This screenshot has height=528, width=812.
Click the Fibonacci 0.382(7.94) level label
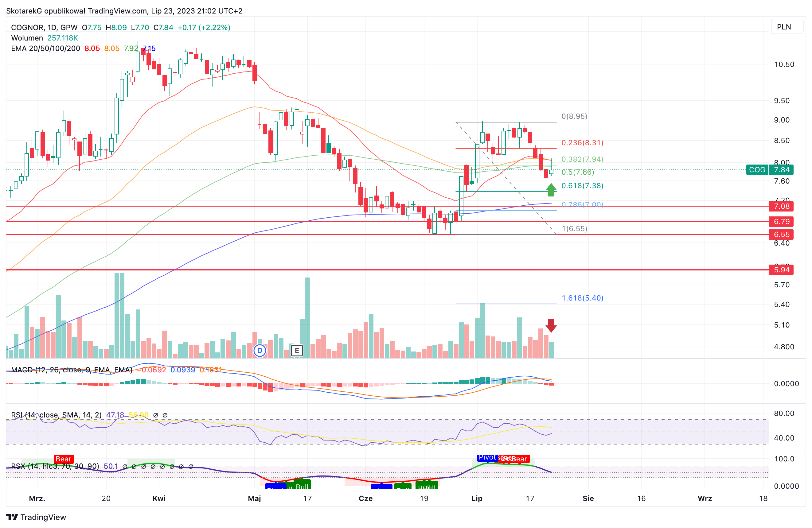pos(582,159)
